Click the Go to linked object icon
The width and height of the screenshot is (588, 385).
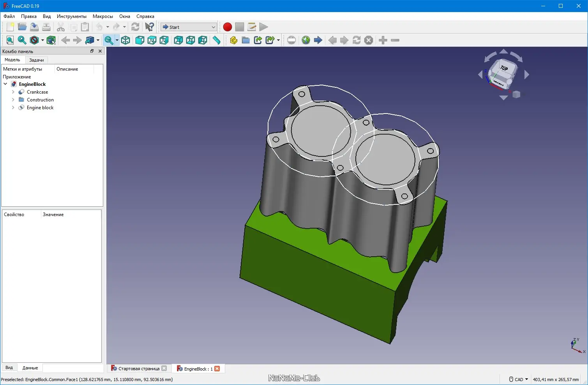click(89, 40)
